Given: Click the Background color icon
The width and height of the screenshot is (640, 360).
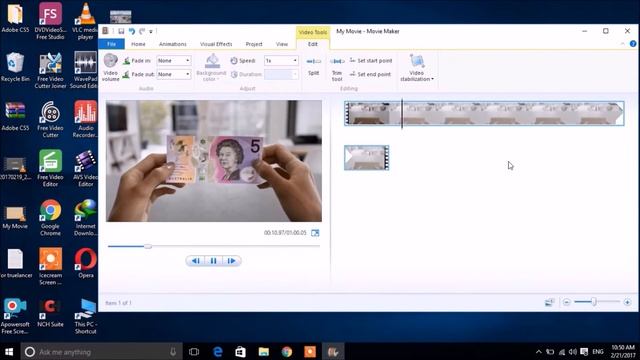Looking at the screenshot, I should pos(211,61).
